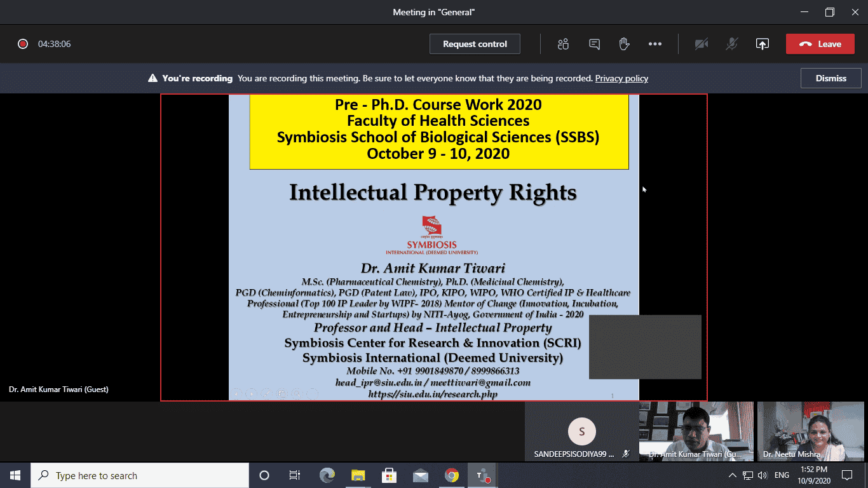This screenshot has width=868, height=488.
Task: Click the Request control button
Action: click(475, 44)
